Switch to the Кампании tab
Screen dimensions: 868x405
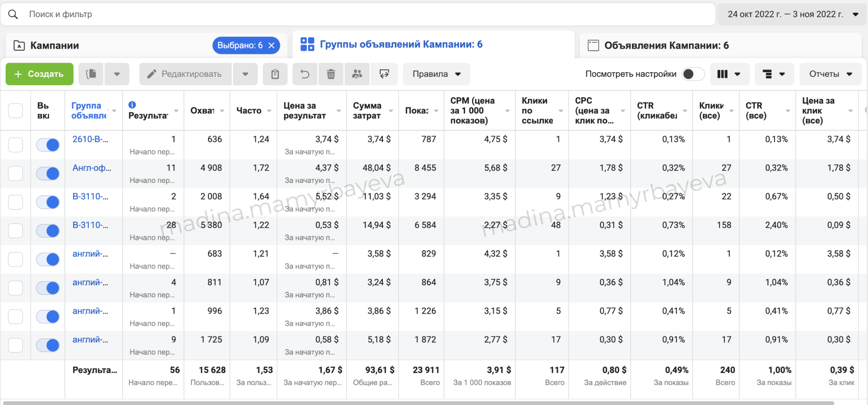(x=55, y=45)
